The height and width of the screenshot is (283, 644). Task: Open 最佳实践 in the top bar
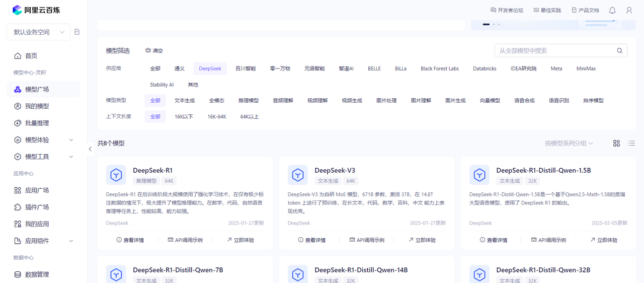pyautogui.click(x=547, y=10)
